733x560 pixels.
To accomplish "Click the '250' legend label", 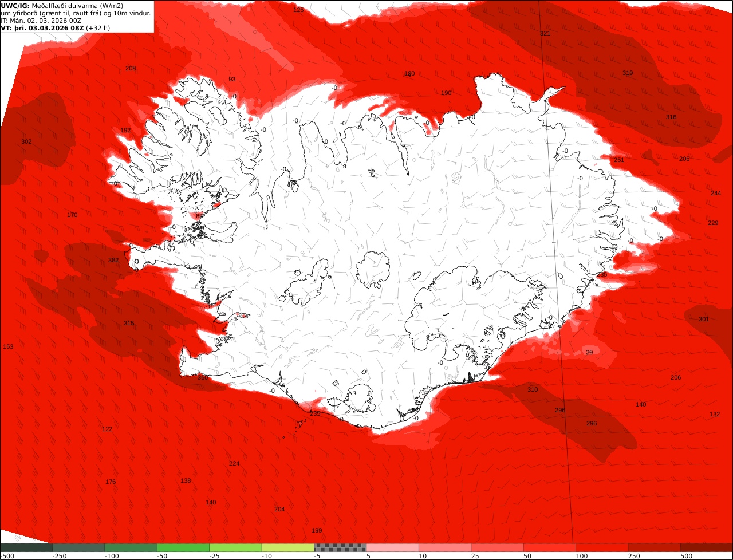I will (633, 556).
